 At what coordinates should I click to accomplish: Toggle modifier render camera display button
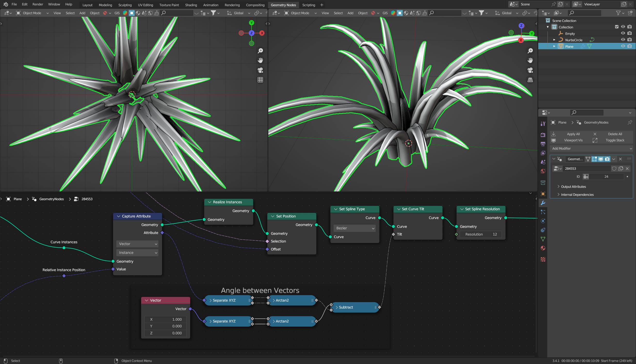point(607,159)
